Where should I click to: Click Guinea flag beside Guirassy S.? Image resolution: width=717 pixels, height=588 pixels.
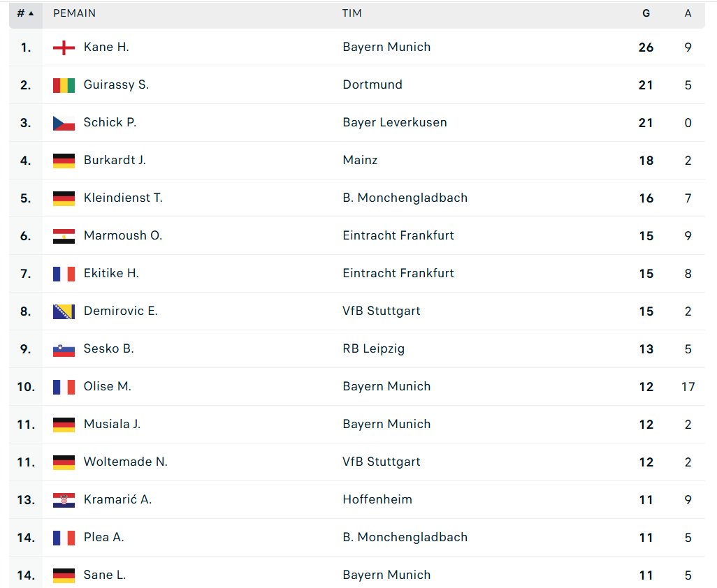(64, 85)
